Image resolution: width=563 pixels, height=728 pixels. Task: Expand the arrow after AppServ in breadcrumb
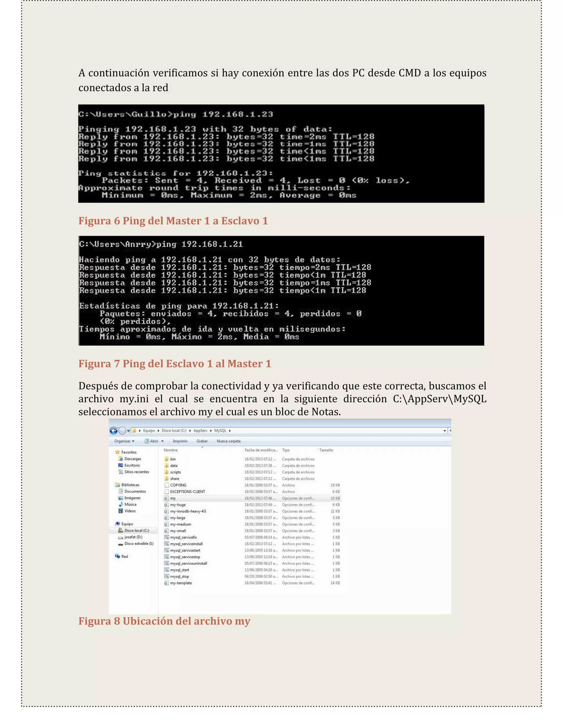[x=211, y=431]
